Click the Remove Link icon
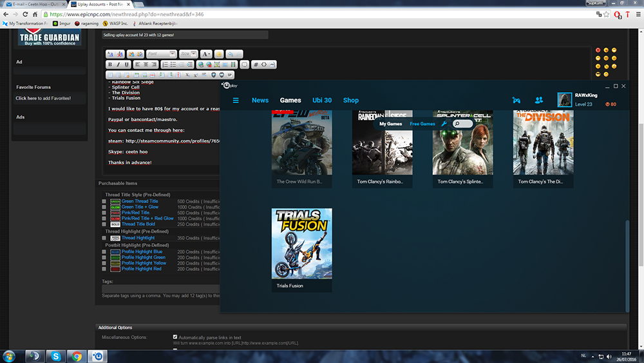Image resolution: width=644 pixels, height=363 pixels. (x=209, y=64)
